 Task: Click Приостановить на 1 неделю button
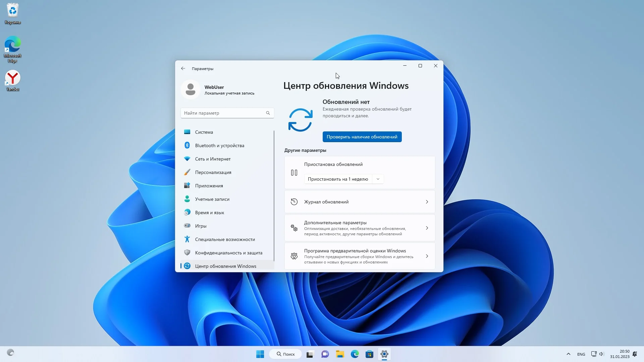pyautogui.click(x=338, y=179)
